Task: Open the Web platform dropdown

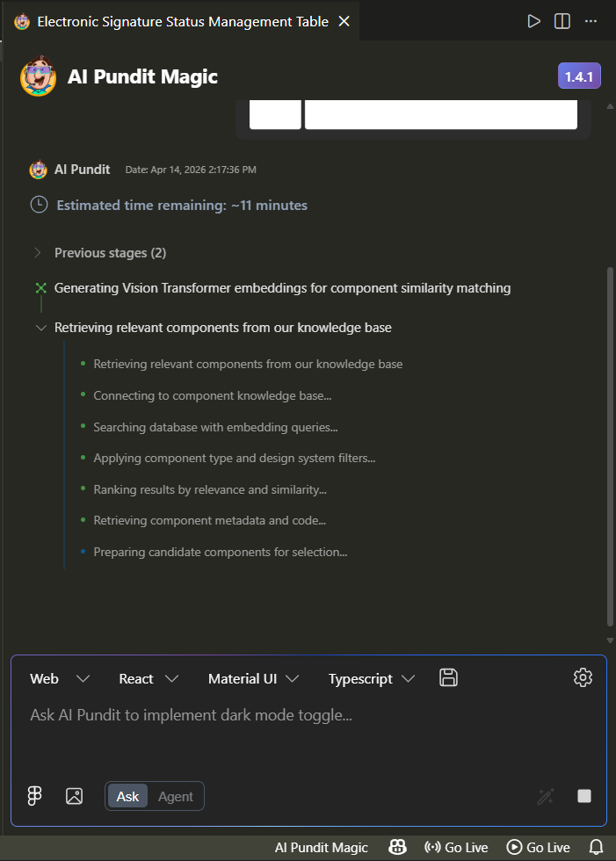Action: click(x=60, y=678)
